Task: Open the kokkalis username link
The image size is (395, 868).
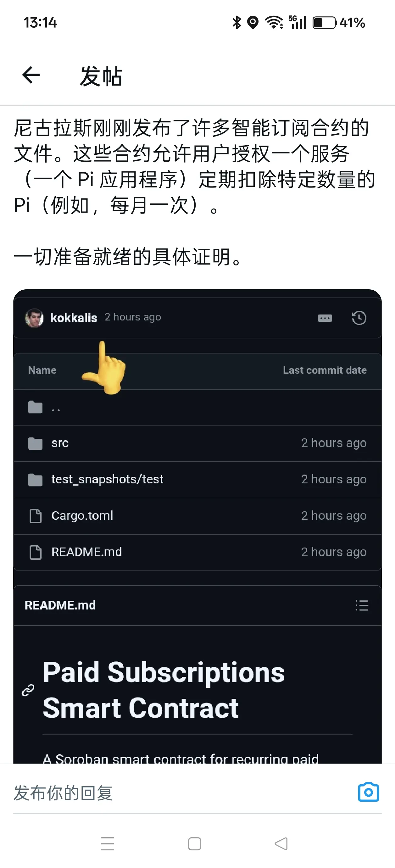Action: [x=74, y=318]
